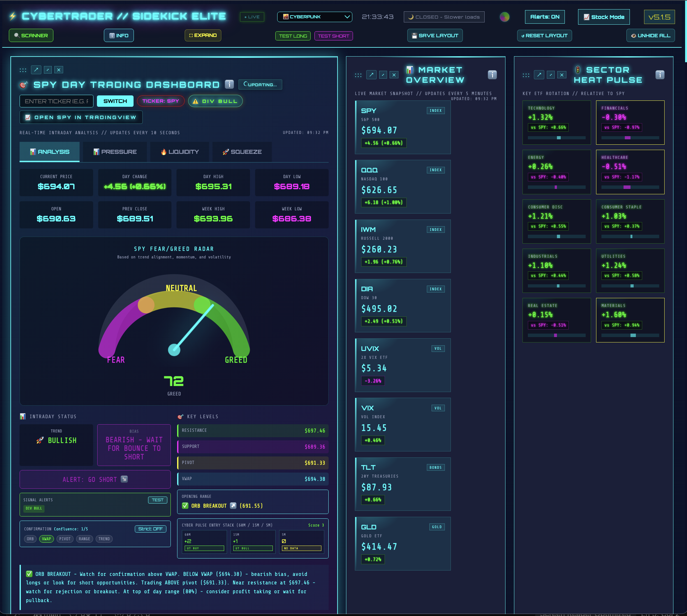Open the Info panel via the info icon

click(x=112, y=35)
